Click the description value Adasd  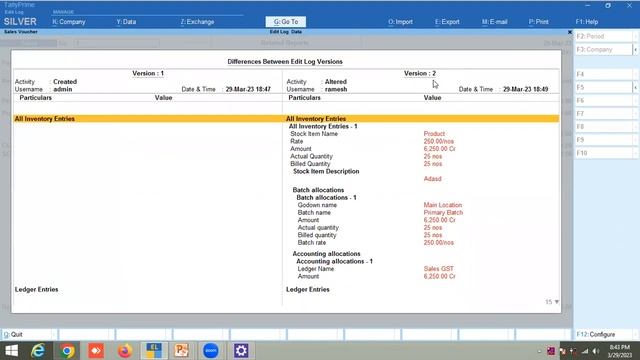[x=432, y=179]
